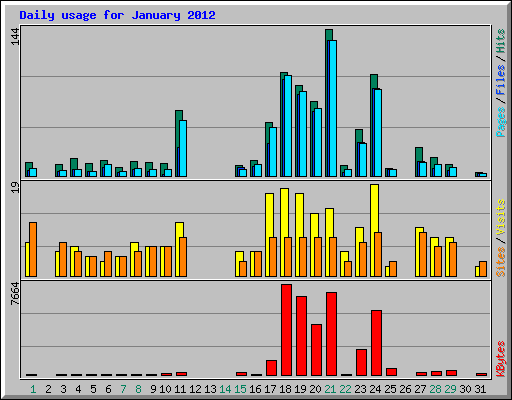
Task: Click day 3 on the x-axis
Action: (x=63, y=389)
